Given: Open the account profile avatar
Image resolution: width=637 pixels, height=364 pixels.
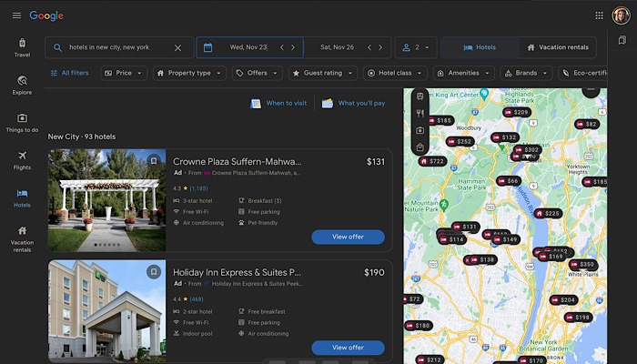Looking at the screenshot, I should click(621, 15).
